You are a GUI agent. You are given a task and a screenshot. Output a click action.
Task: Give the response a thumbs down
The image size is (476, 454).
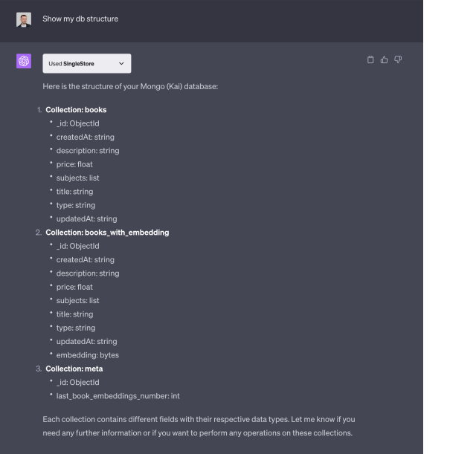coord(398,59)
